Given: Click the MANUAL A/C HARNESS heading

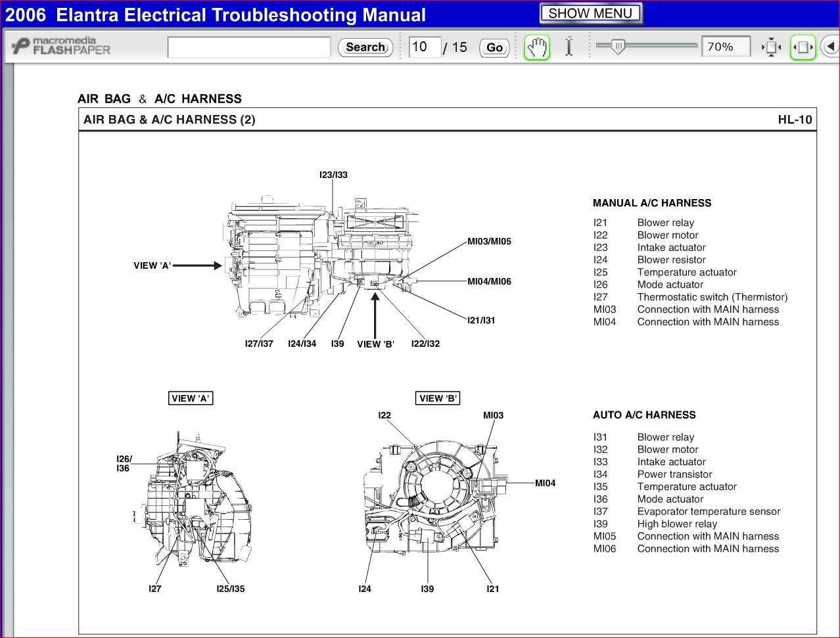Looking at the screenshot, I should [x=652, y=203].
